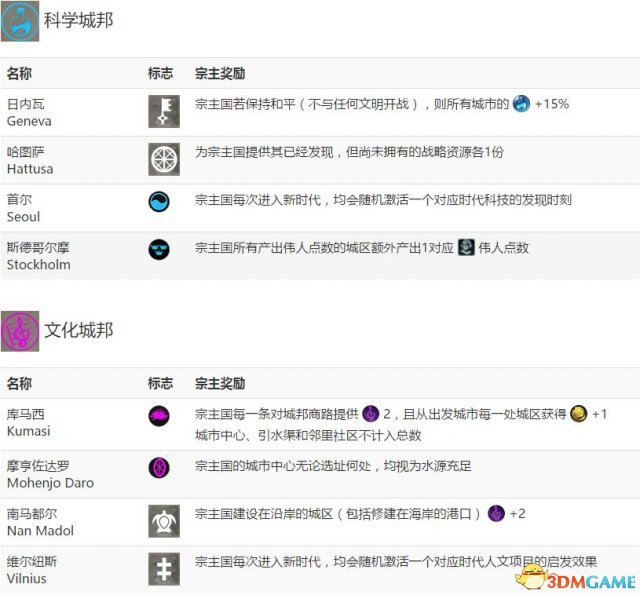Image resolution: width=640 pixels, height=595 pixels.
Task: Select the Chinese city name 哈图萨
Action: click(26, 152)
